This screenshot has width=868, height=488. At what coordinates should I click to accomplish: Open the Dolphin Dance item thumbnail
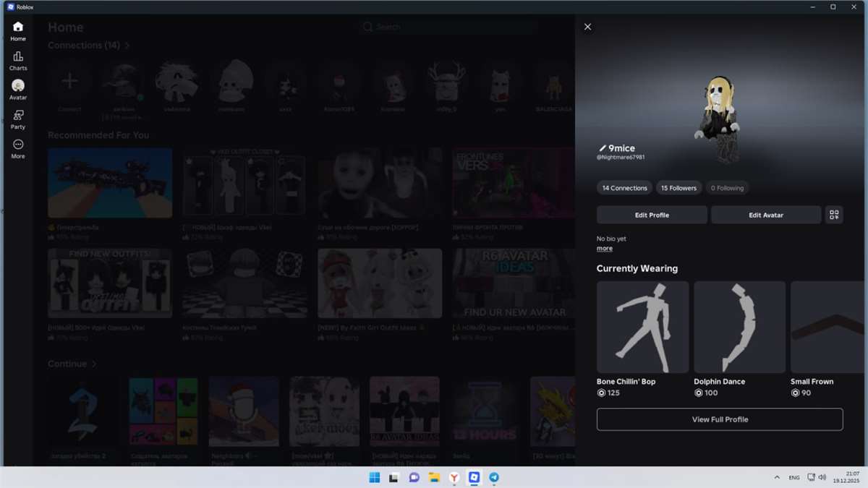coord(739,327)
